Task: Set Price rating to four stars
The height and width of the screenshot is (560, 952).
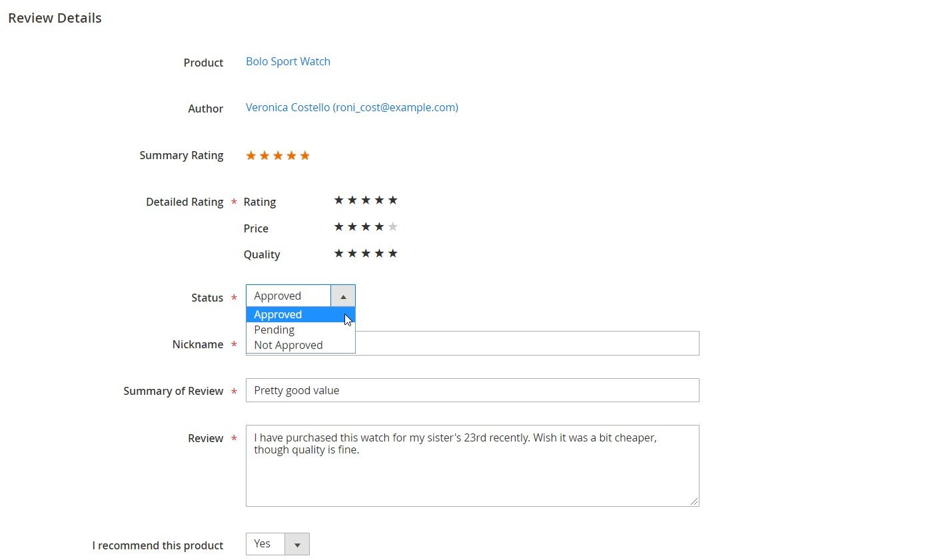Action: (379, 226)
